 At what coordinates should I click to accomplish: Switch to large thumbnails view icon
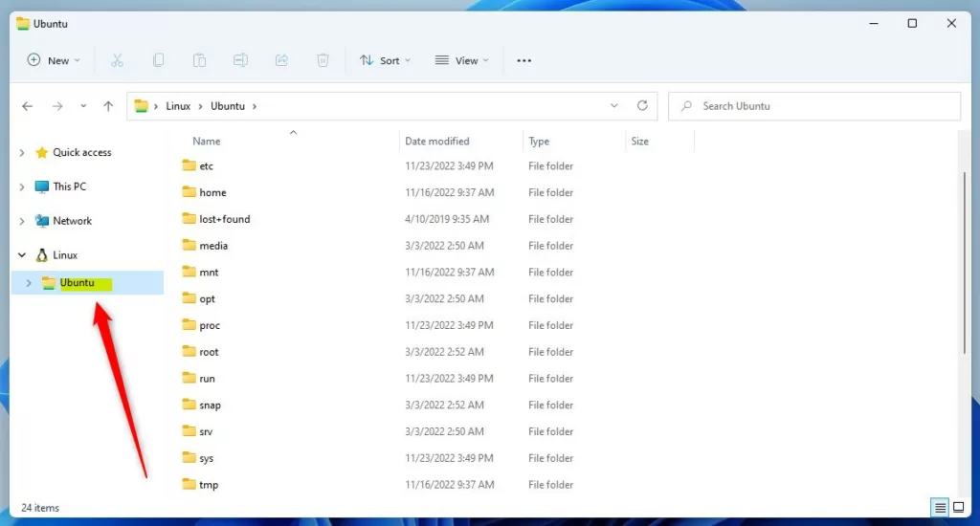pyautogui.click(x=958, y=508)
